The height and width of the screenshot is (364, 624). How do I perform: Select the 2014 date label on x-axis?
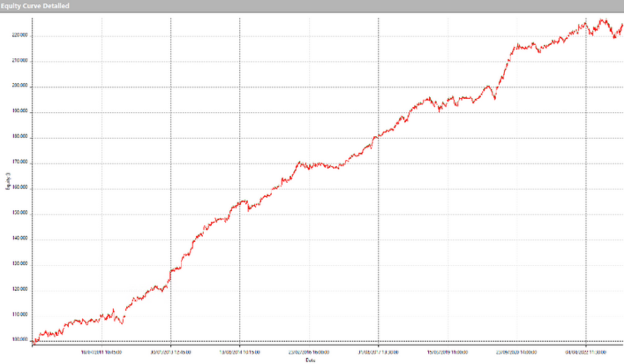[240, 352]
